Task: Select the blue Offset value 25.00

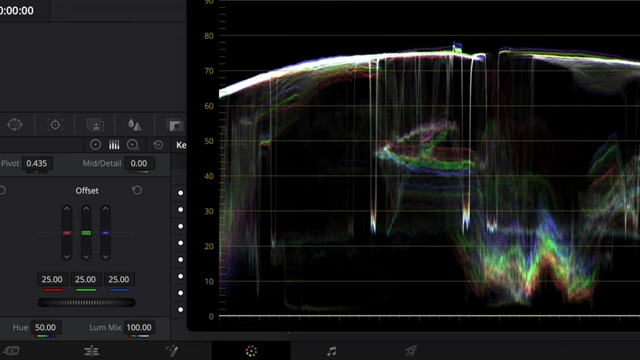Action: pos(119,280)
